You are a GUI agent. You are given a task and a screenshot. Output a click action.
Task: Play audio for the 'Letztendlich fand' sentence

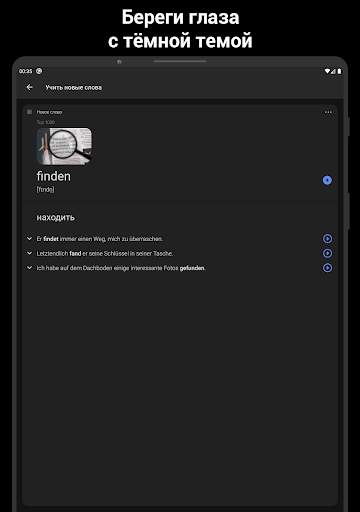click(x=327, y=253)
